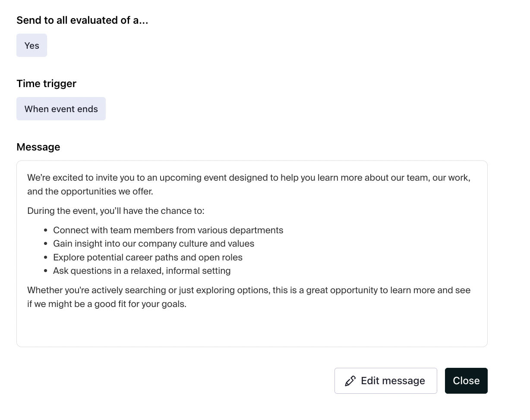Click the pencil icon on Edit message
The image size is (530, 420).
(350, 381)
